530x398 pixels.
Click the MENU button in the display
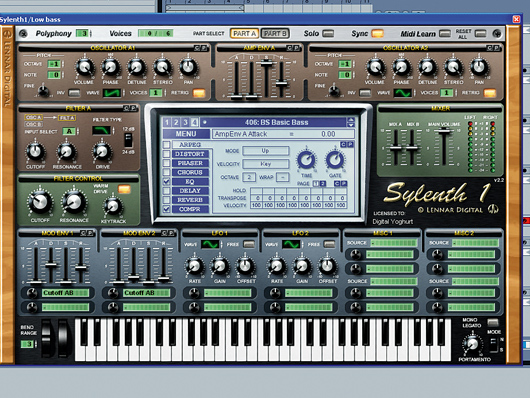click(x=186, y=134)
